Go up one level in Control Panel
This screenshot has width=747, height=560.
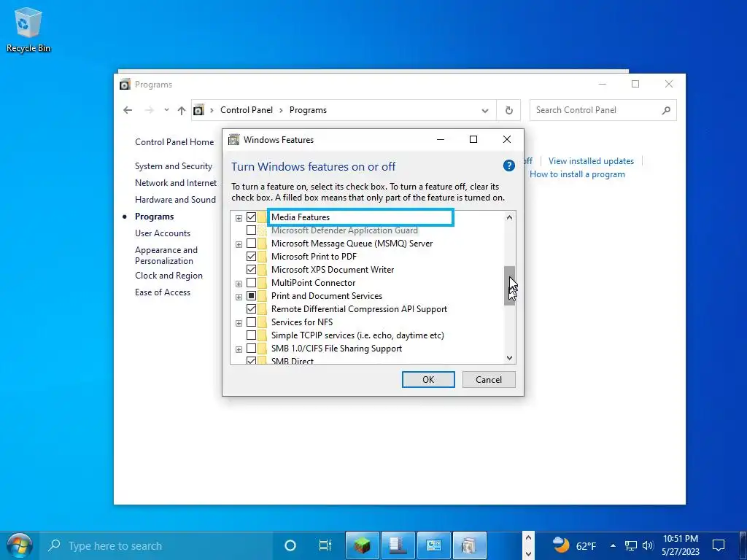click(x=182, y=111)
